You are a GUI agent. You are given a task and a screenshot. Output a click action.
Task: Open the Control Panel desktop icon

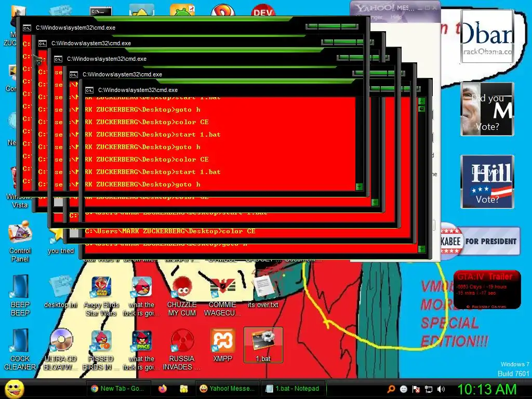pyautogui.click(x=20, y=242)
